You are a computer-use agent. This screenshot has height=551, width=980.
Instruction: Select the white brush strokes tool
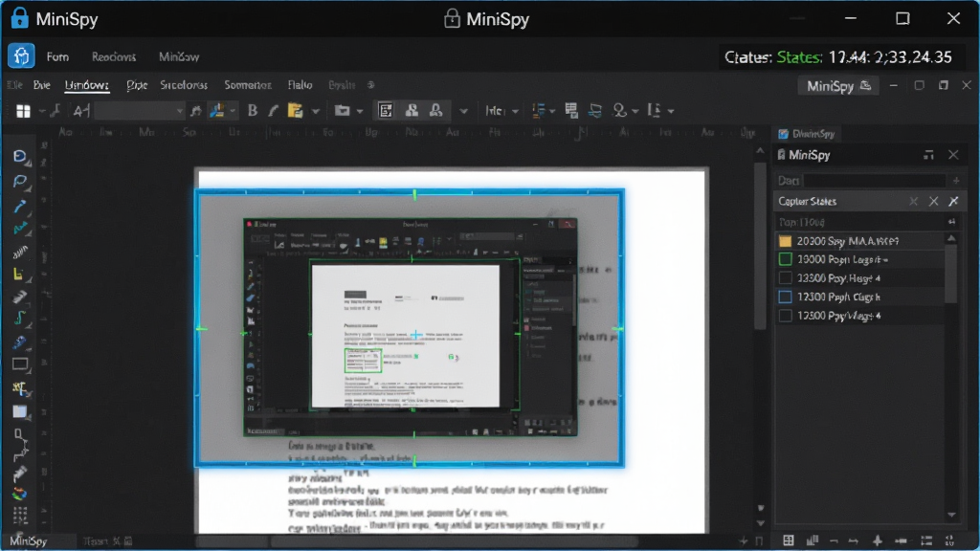20,252
